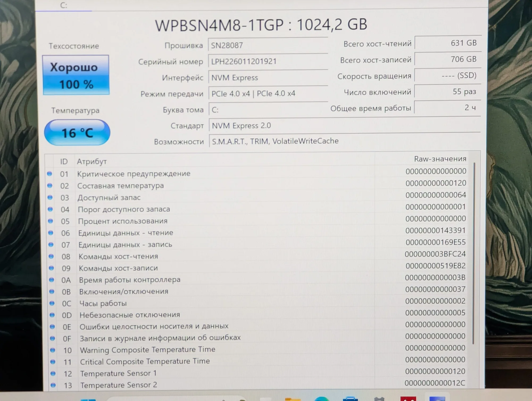
Task: Click raw value 00000000000064
Action: [436, 195]
